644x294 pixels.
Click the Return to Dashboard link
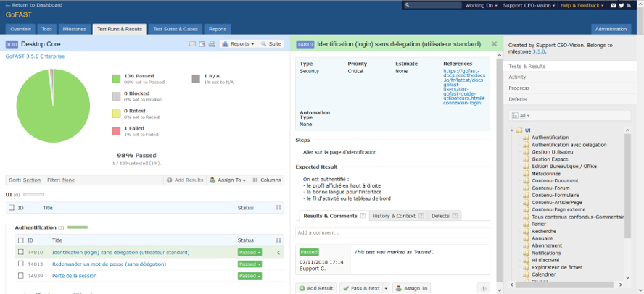pos(34,5)
